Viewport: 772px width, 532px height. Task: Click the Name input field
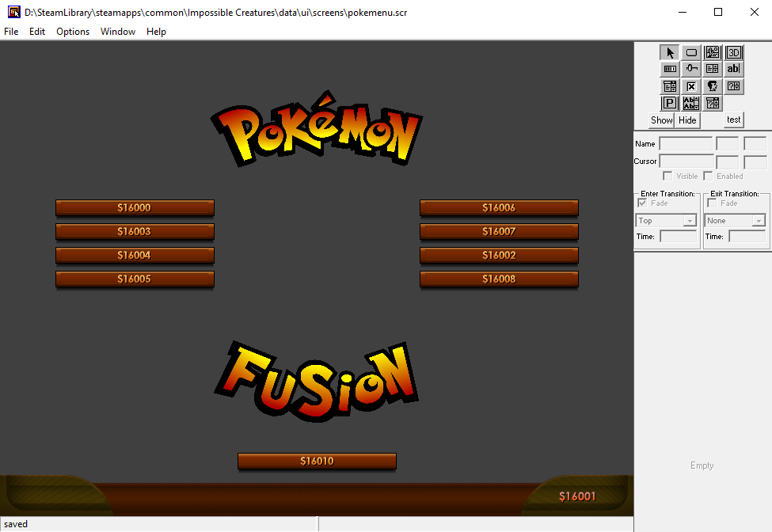click(x=686, y=144)
